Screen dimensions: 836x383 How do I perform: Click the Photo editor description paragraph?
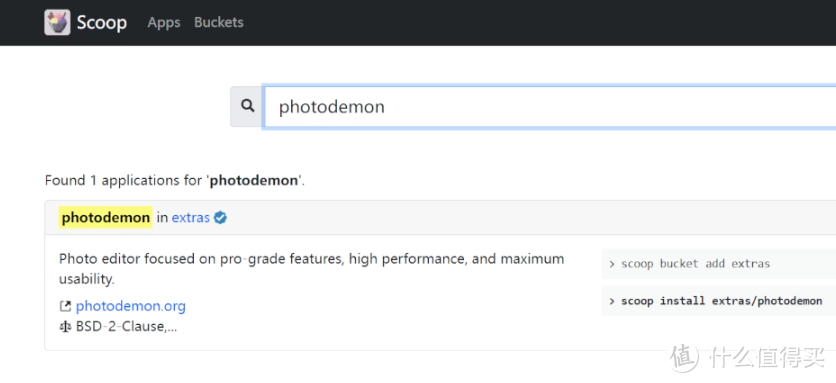311,269
